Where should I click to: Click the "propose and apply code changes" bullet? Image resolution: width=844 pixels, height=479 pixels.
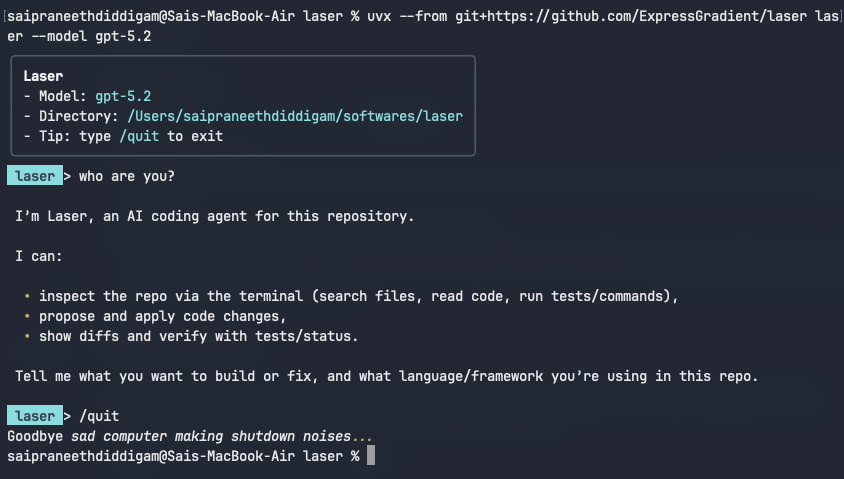162,316
